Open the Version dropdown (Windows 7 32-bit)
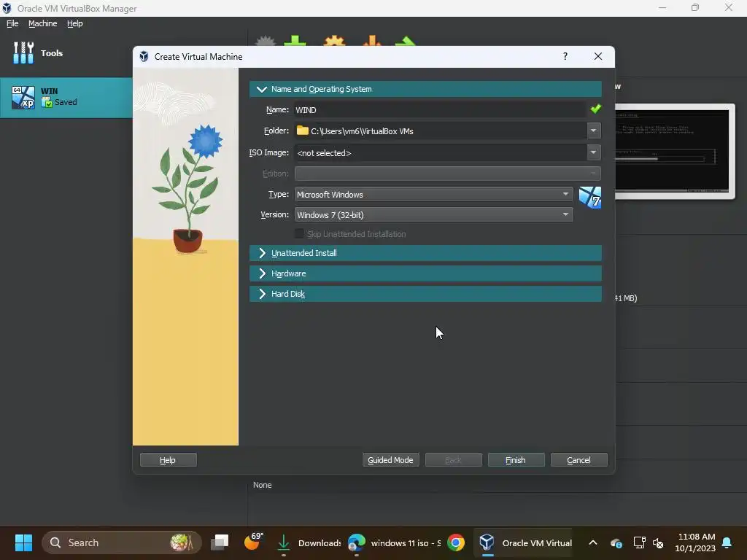 coord(433,215)
